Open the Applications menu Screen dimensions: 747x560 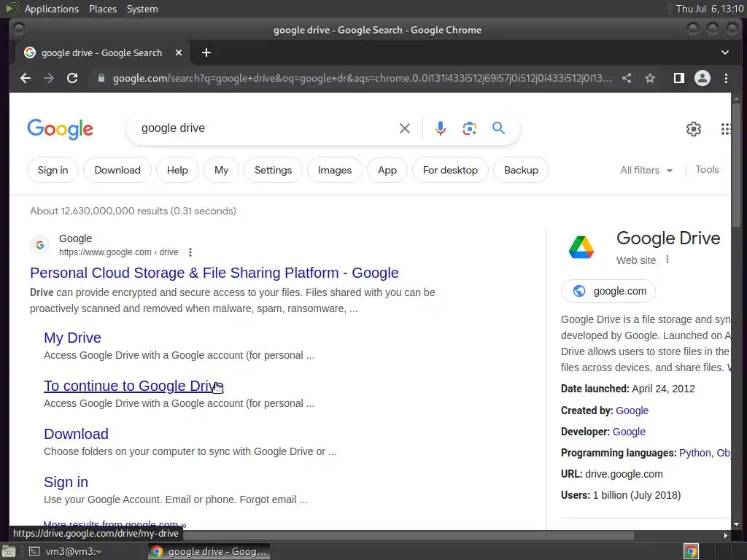52,9
